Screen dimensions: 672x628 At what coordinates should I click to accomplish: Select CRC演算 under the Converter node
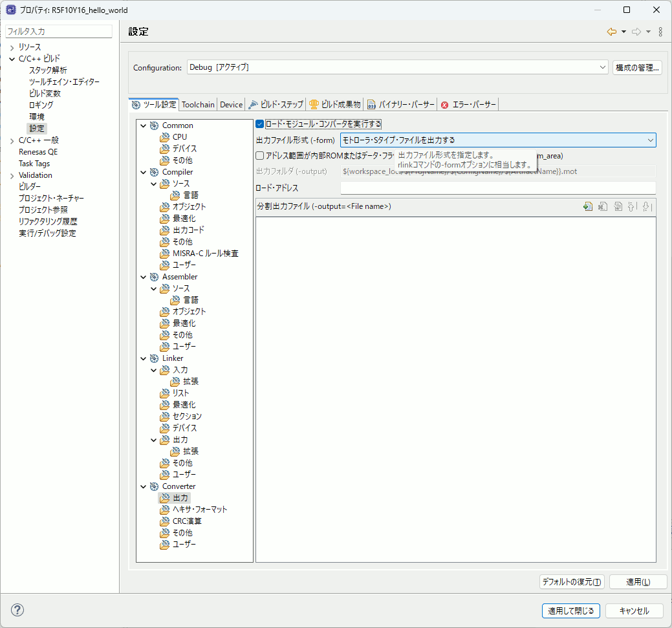pos(186,521)
